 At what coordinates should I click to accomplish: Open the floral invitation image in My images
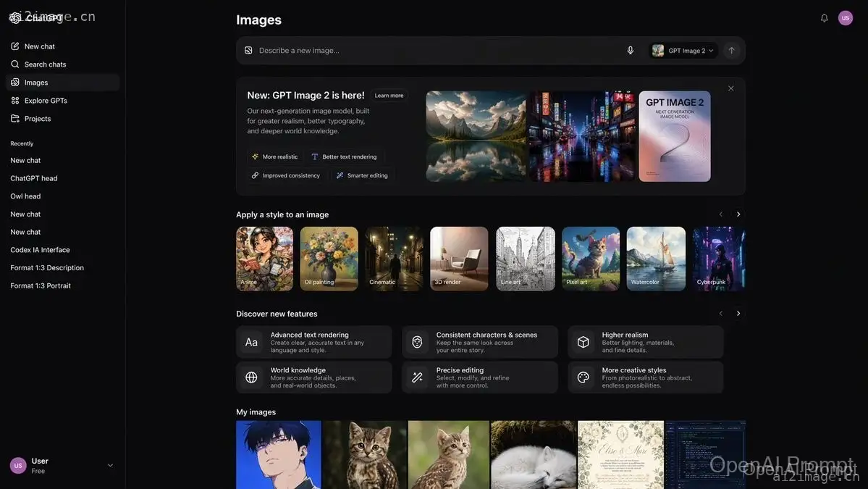click(620, 455)
